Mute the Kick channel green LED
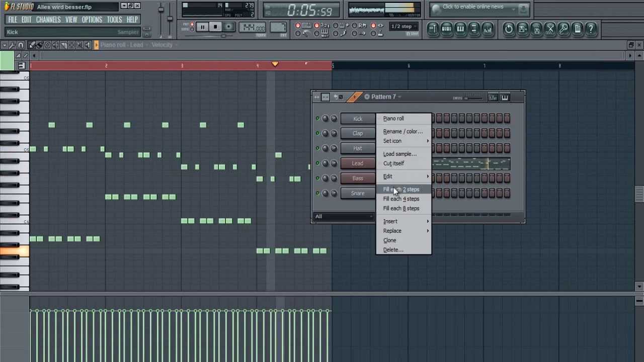The image size is (644, 362). pyautogui.click(x=317, y=119)
